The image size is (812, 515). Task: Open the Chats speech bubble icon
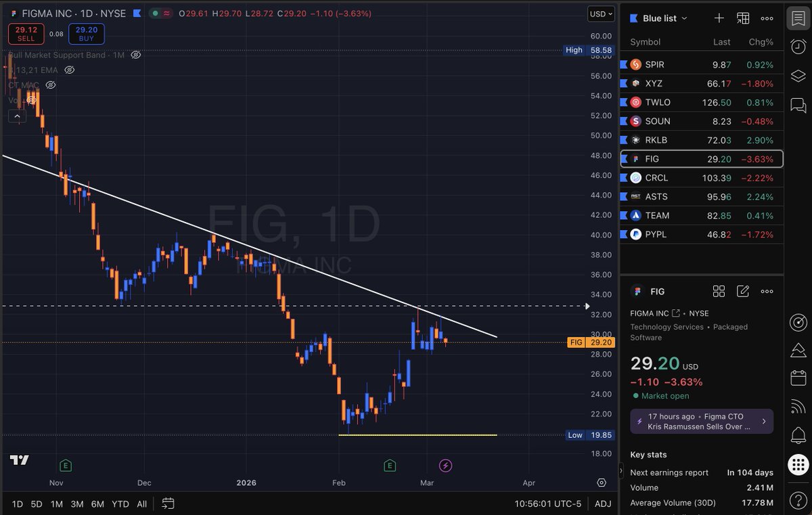(x=798, y=105)
